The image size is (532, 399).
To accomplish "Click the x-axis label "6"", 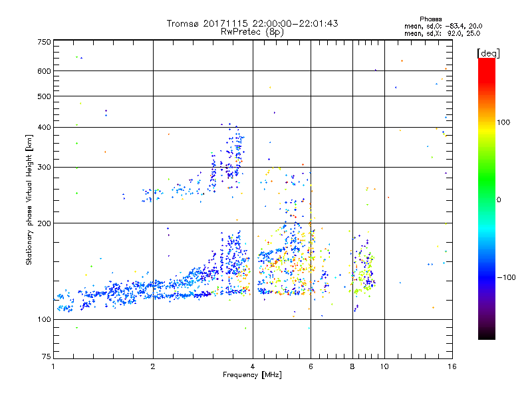I will click(x=311, y=366).
